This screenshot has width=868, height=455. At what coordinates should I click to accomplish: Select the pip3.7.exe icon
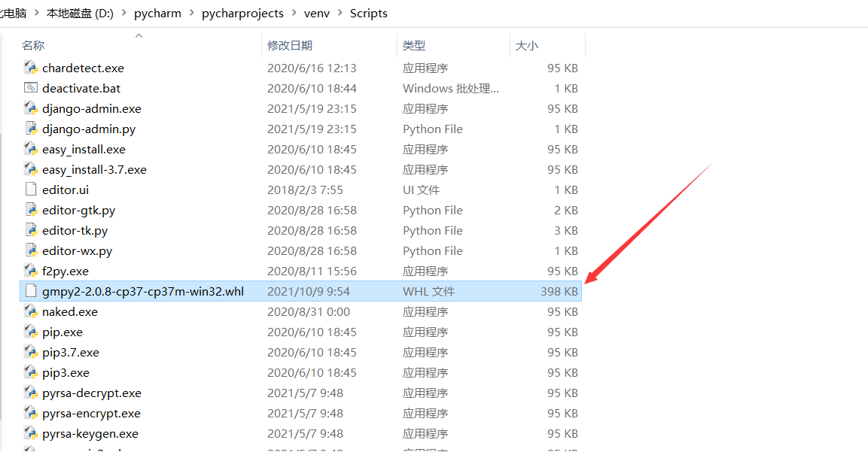[x=31, y=352]
